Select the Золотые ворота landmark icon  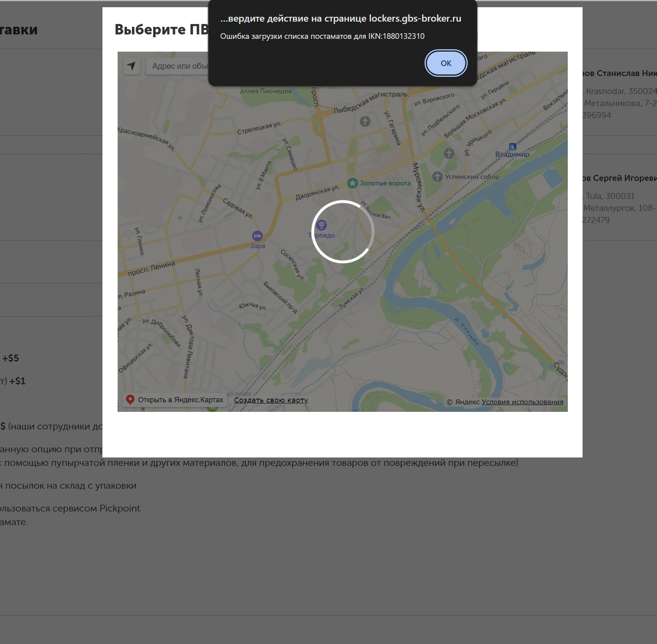click(353, 183)
